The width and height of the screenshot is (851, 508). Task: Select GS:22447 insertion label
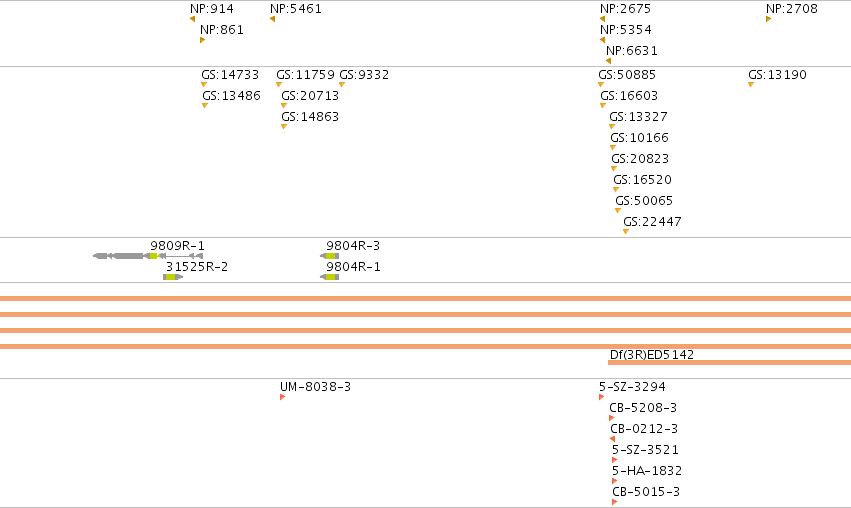point(652,223)
